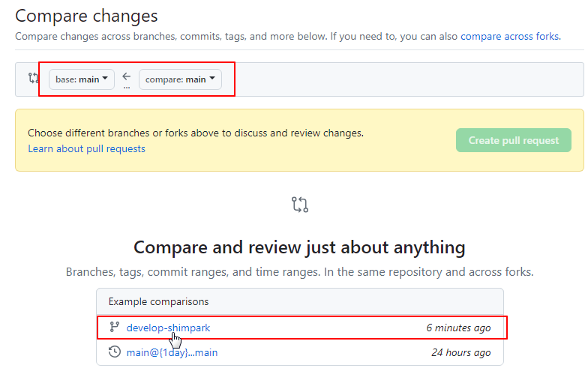Click the '24 hours ago' timestamp
Image resolution: width=588 pixels, height=386 pixels.
[x=460, y=352]
